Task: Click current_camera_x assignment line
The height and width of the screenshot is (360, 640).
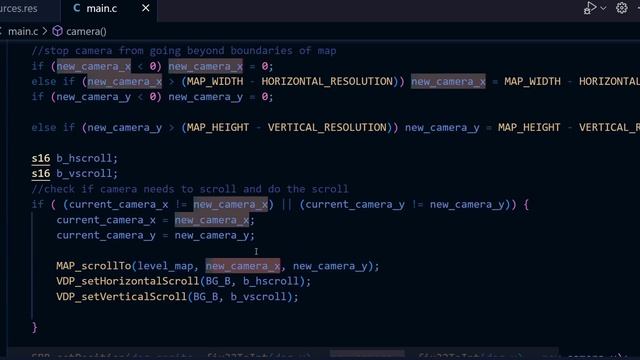Action: click(x=155, y=220)
